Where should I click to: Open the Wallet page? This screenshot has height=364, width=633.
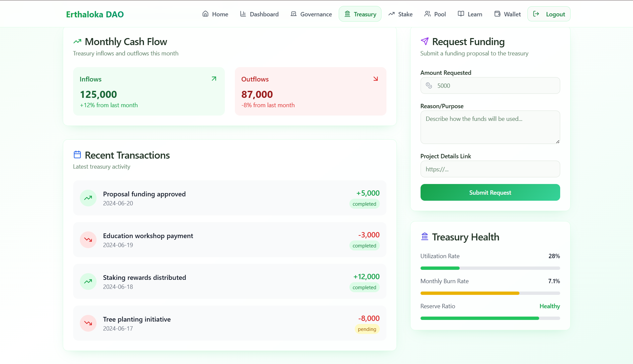point(507,14)
